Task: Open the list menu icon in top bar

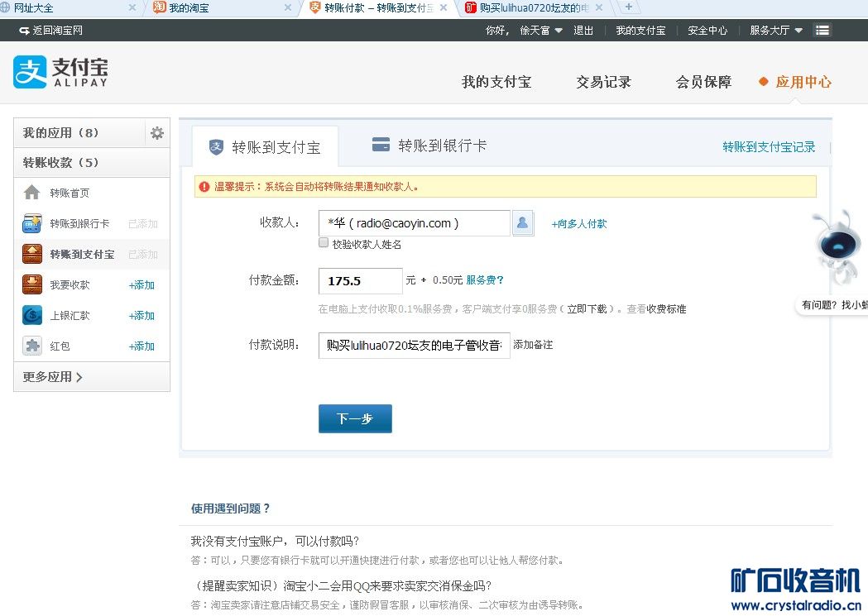Action: point(822,31)
